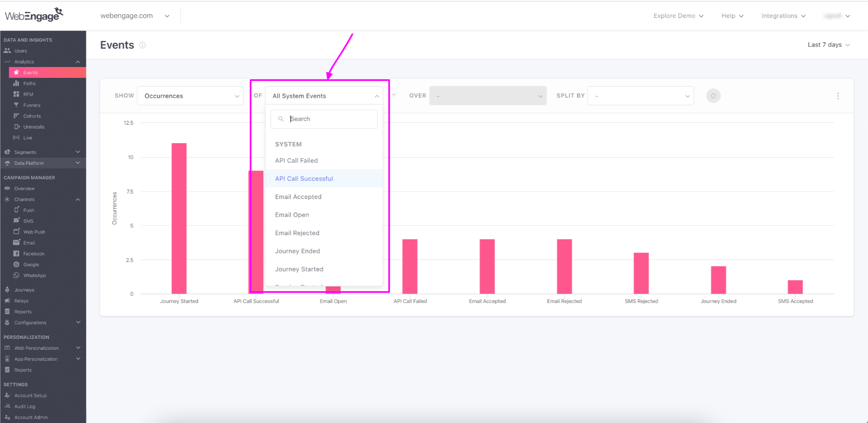Open the Uninstalls report
The height and width of the screenshot is (423, 868).
tap(33, 126)
